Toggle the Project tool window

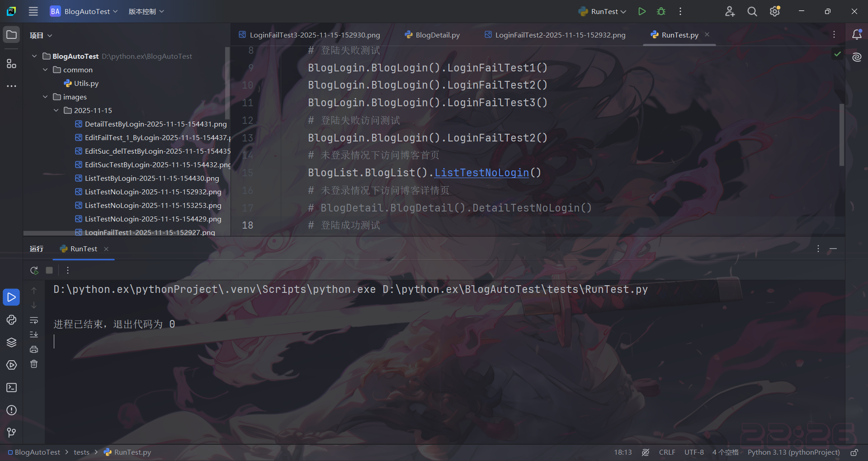pyautogui.click(x=11, y=35)
